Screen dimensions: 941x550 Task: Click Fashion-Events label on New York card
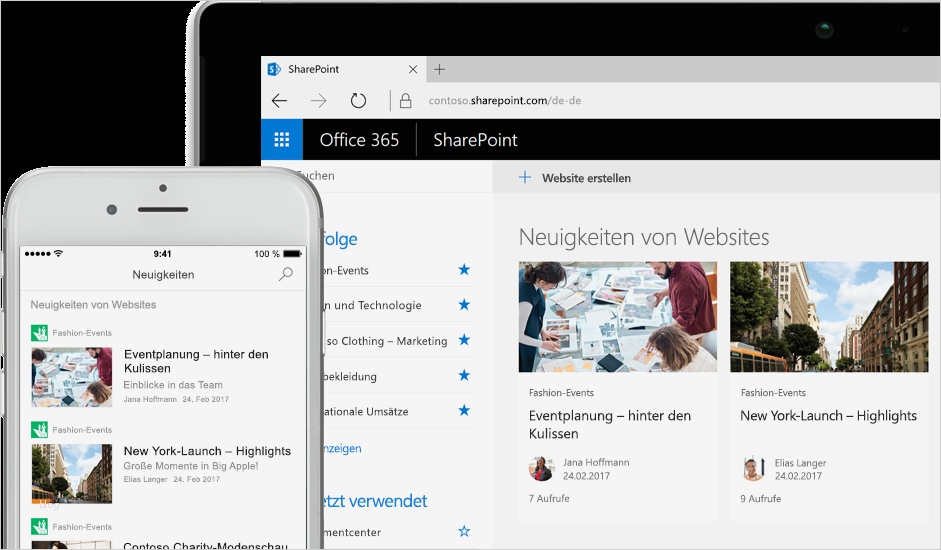coord(773,393)
